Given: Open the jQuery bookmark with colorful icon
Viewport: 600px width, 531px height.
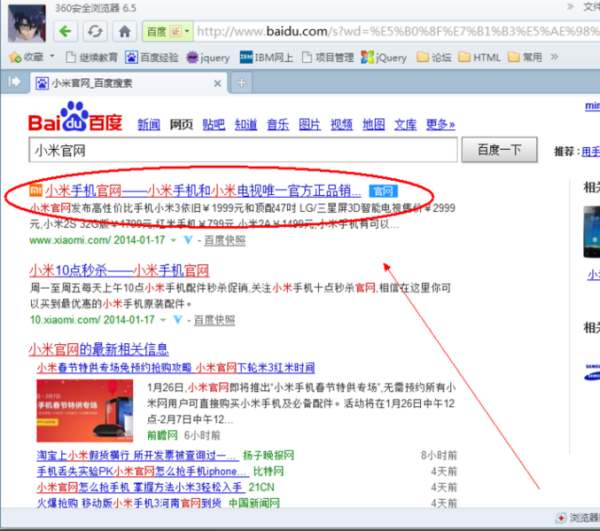Looking at the screenshot, I should [384, 57].
